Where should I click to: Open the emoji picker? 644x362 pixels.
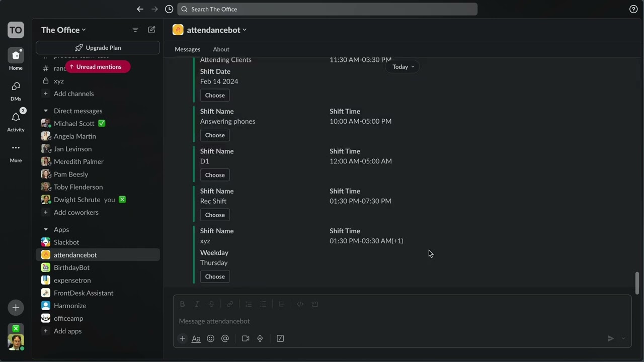tap(210, 338)
